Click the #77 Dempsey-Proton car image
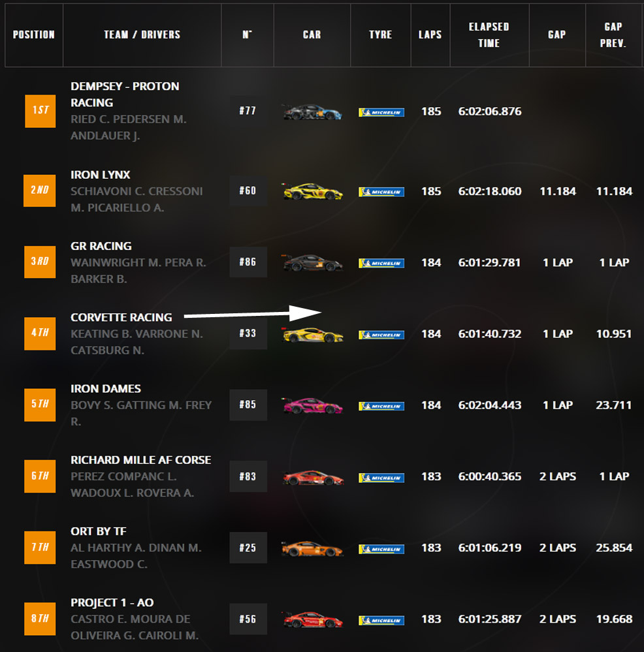 pos(312,112)
